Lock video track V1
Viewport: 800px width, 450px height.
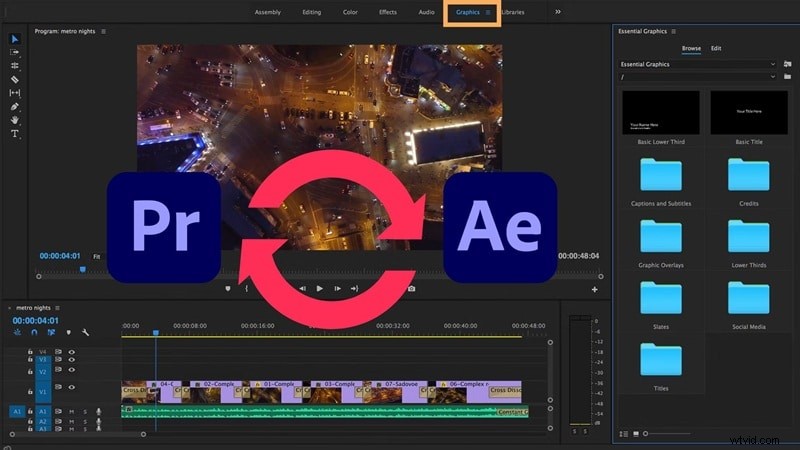pyautogui.click(x=30, y=391)
